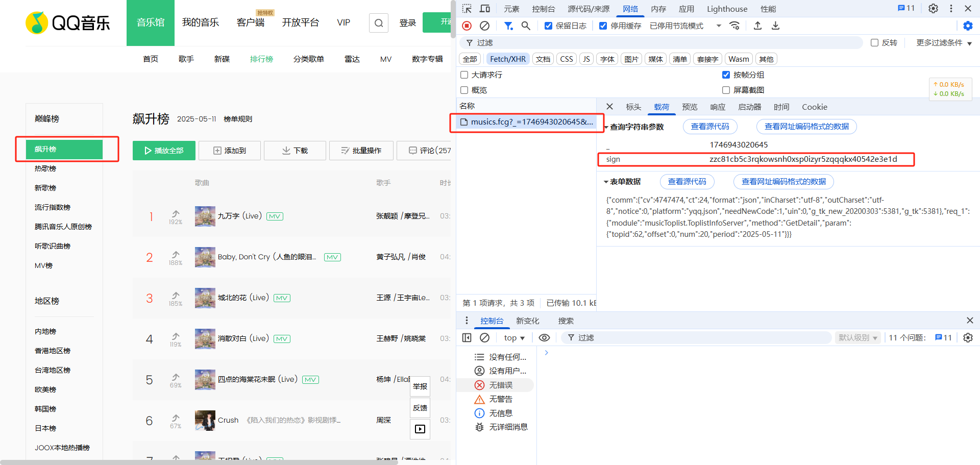Click the QQ音乐 logo
Screen dimensions: 980x465
[x=68, y=23]
